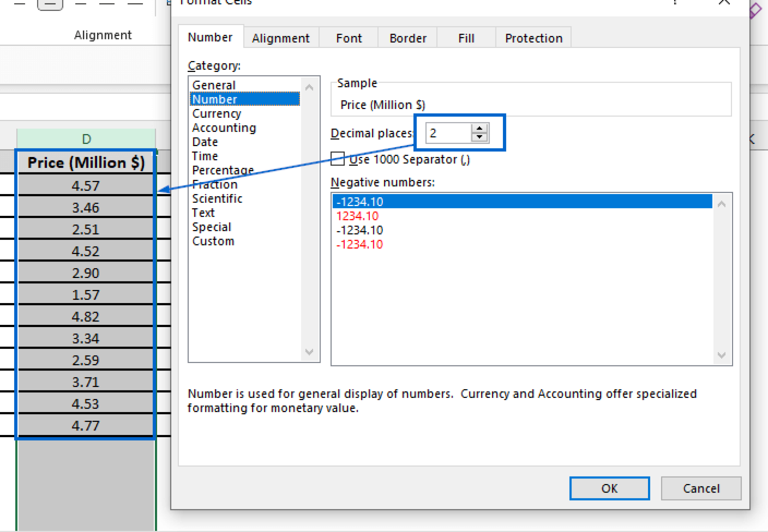Dismiss the dialog with Cancel
Image resolution: width=768 pixels, height=532 pixels.
tap(701, 488)
